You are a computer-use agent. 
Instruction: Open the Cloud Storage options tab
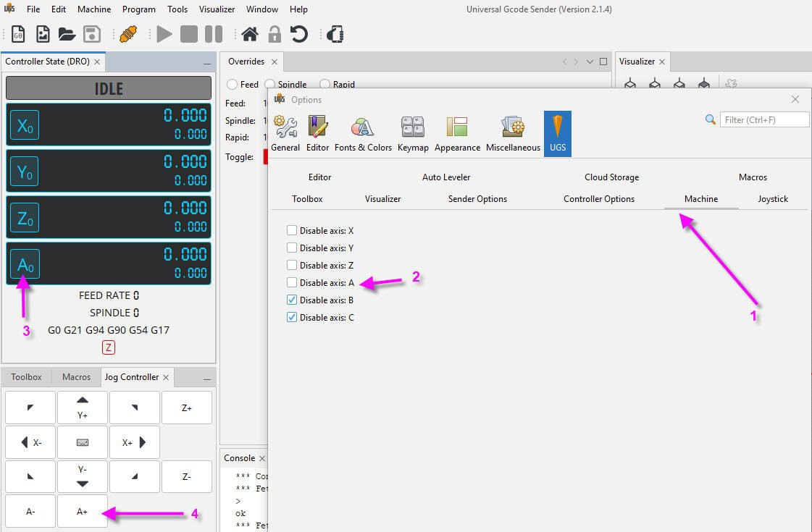click(x=611, y=177)
